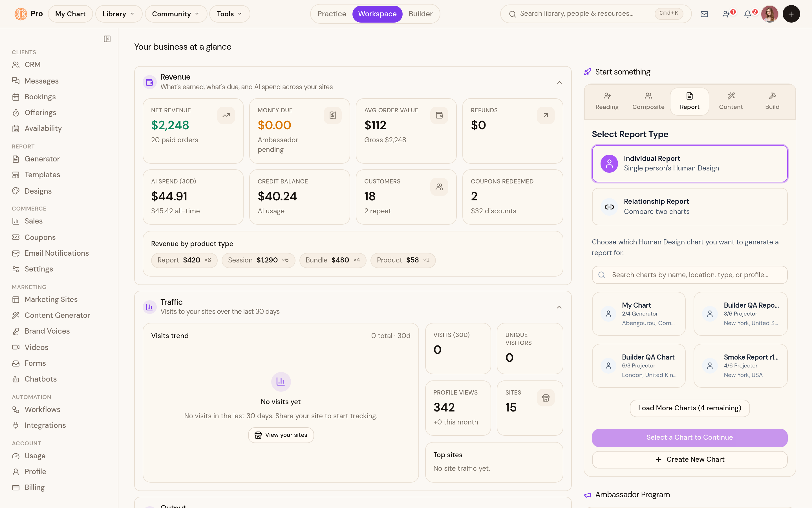This screenshot has height=508, width=812.
Task: Switch to Practice mode
Action: click(332, 14)
